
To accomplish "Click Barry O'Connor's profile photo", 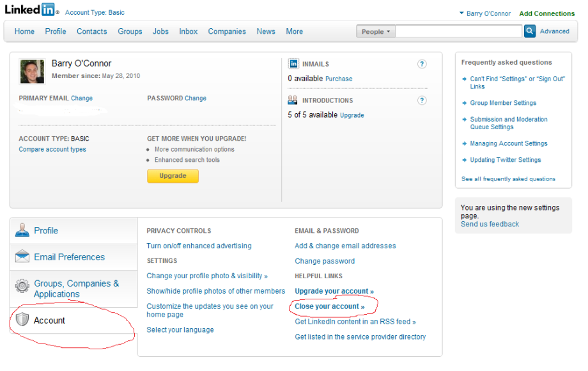I will click(x=32, y=71).
